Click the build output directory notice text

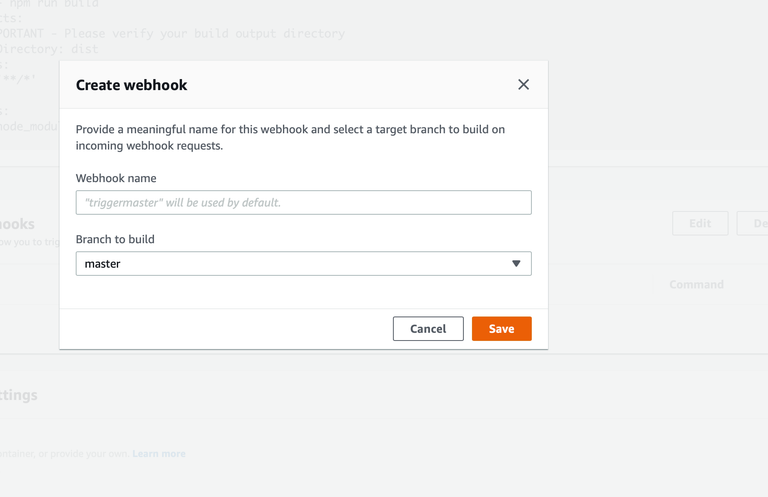click(180, 33)
